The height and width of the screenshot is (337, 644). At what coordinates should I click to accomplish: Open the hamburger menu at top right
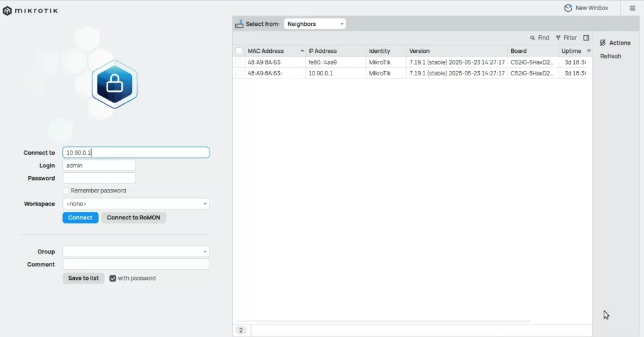point(633,8)
